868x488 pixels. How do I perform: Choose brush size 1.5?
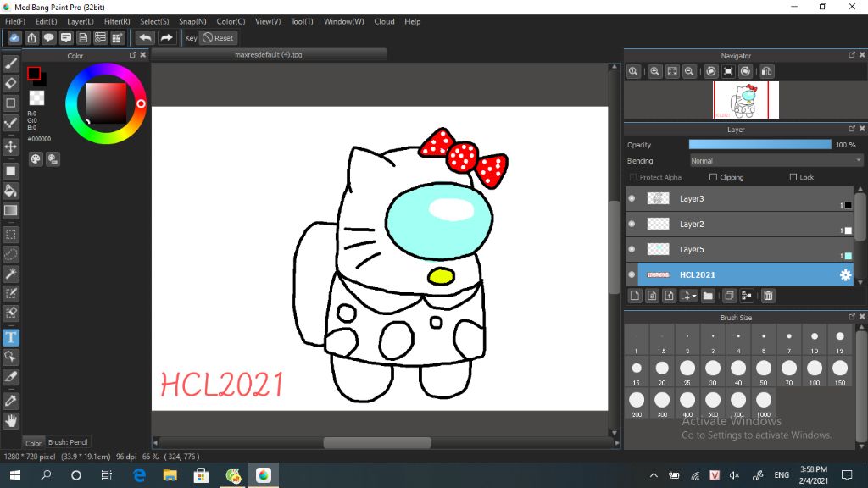coord(662,341)
